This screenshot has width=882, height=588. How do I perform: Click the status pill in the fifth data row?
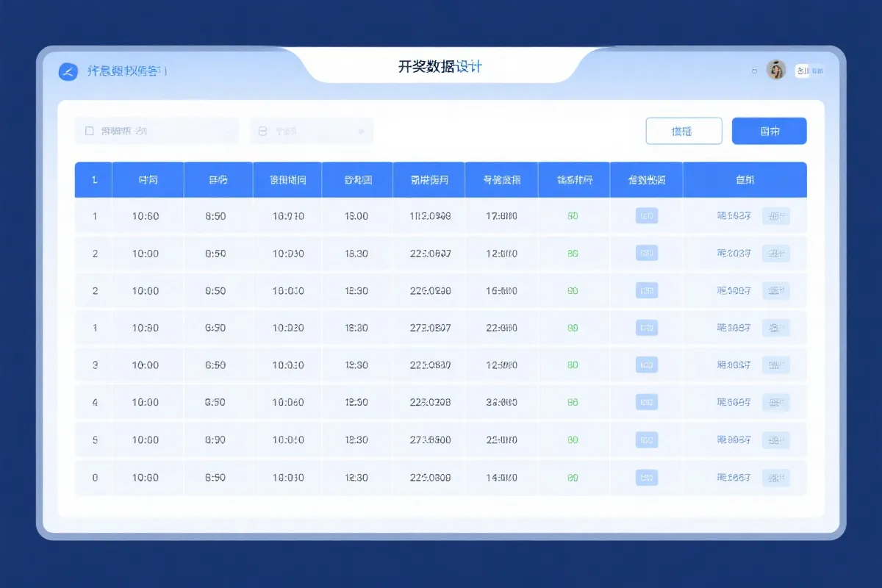646,365
